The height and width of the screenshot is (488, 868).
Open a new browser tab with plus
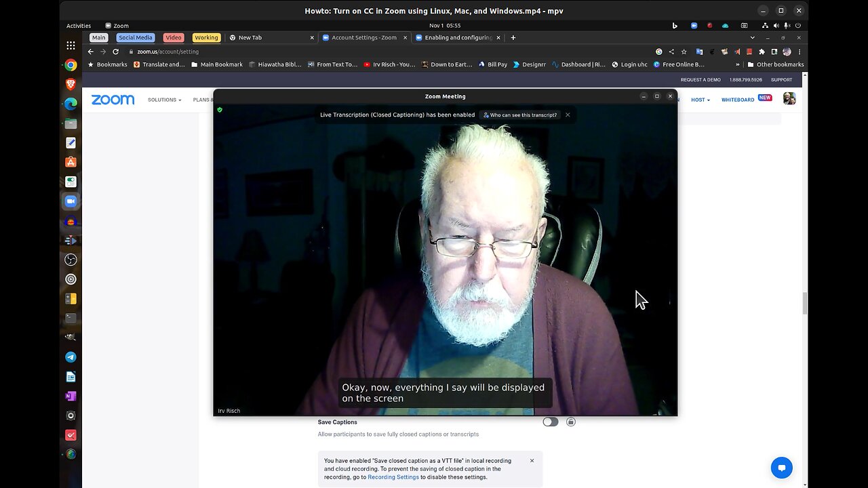click(513, 37)
